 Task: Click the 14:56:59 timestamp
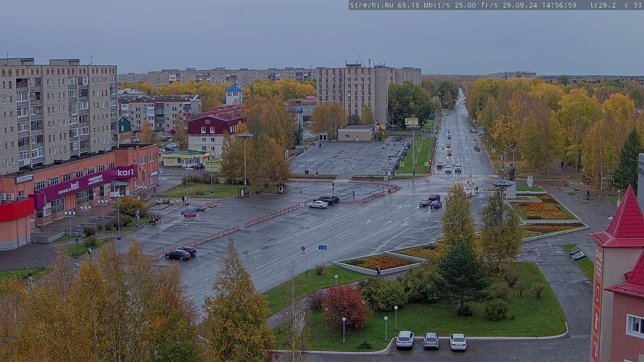(x=559, y=5)
